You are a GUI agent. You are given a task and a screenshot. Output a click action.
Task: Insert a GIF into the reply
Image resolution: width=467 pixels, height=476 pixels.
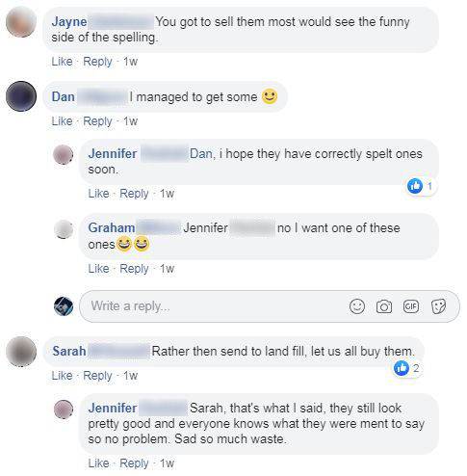coord(411,306)
